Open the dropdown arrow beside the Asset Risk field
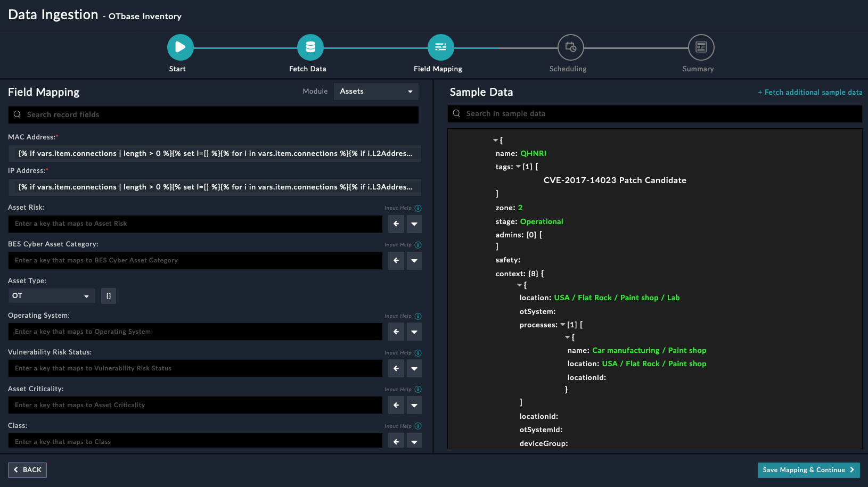868x487 pixels. [414, 224]
